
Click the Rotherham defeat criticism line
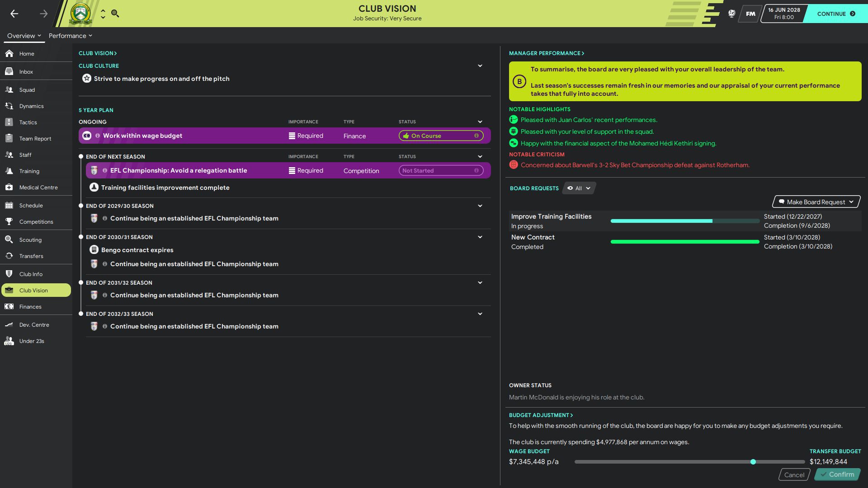click(635, 165)
